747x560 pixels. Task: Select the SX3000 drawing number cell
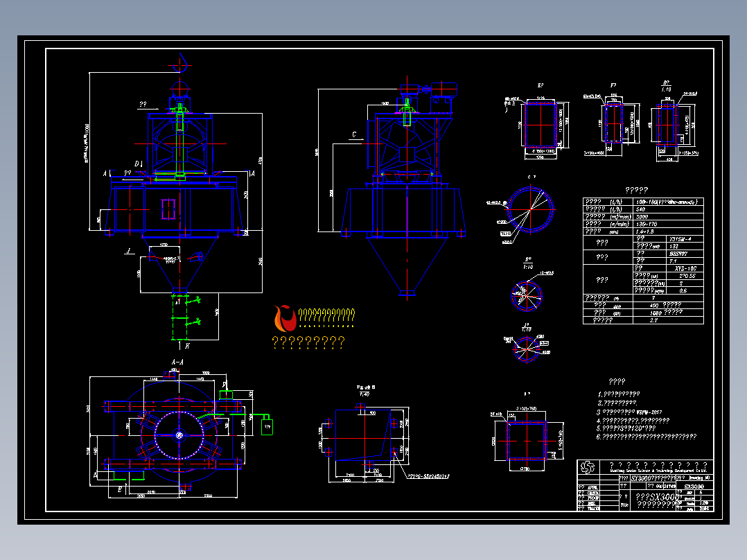pos(694,487)
